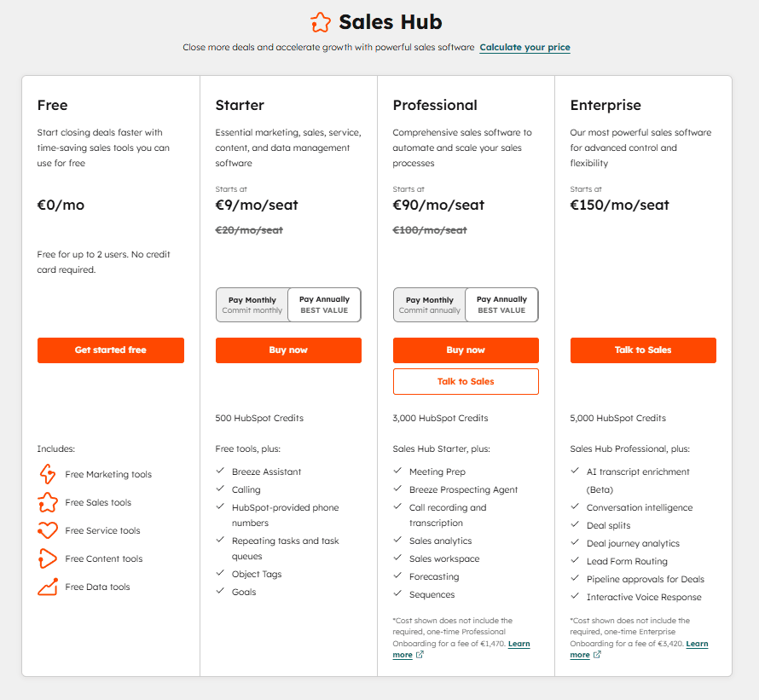Viewport: 759px width, 700px height.
Task: Open Learn more link in Professional footnote
Action: (x=519, y=644)
